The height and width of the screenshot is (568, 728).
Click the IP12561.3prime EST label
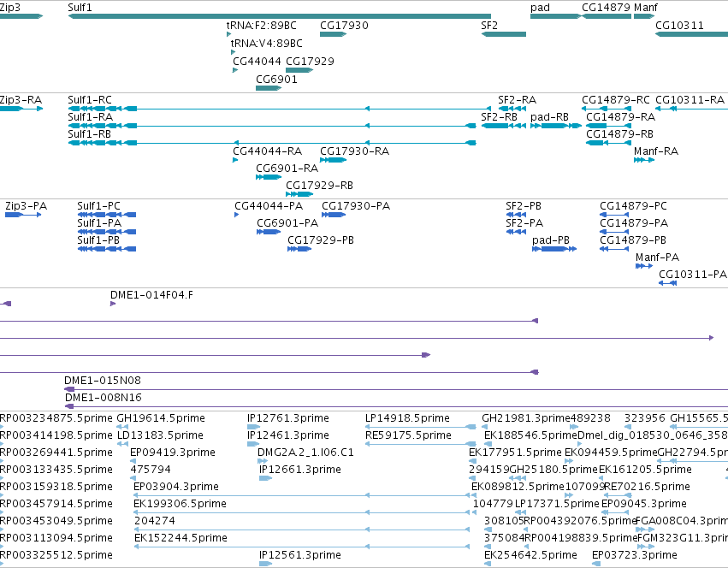(300, 555)
